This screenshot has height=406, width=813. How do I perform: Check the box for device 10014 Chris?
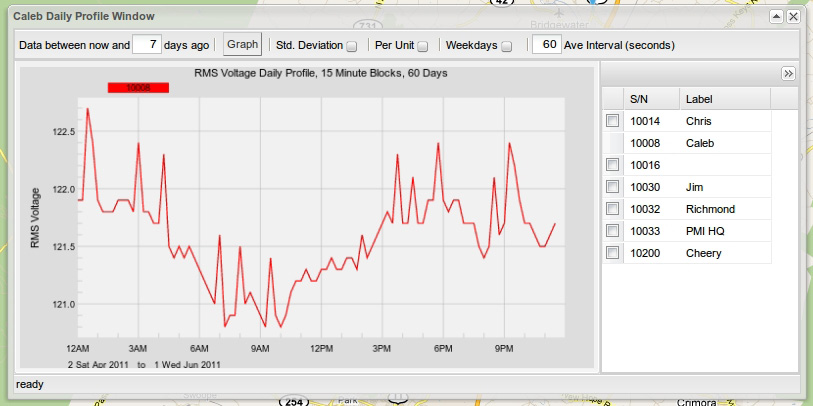coord(613,121)
